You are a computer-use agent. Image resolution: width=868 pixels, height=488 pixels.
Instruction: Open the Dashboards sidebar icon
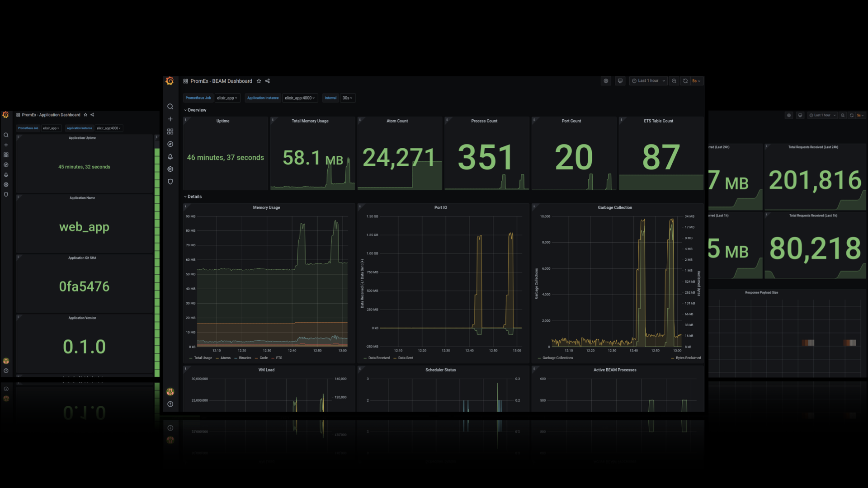click(x=170, y=131)
